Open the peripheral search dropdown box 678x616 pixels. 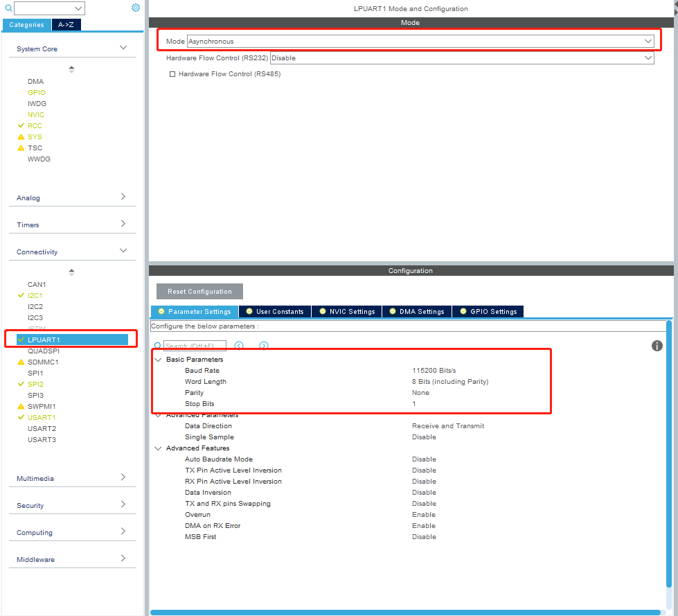(x=49, y=8)
